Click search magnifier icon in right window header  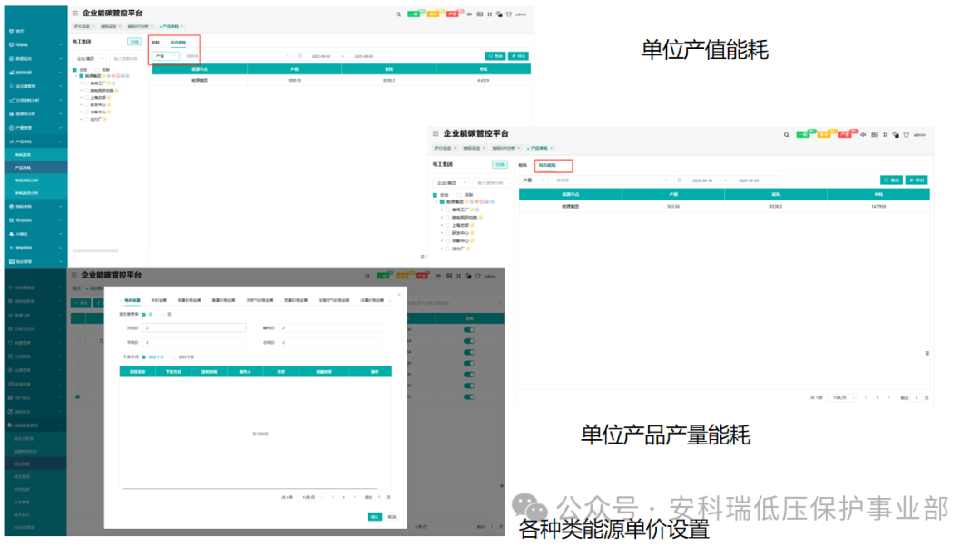click(786, 135)
